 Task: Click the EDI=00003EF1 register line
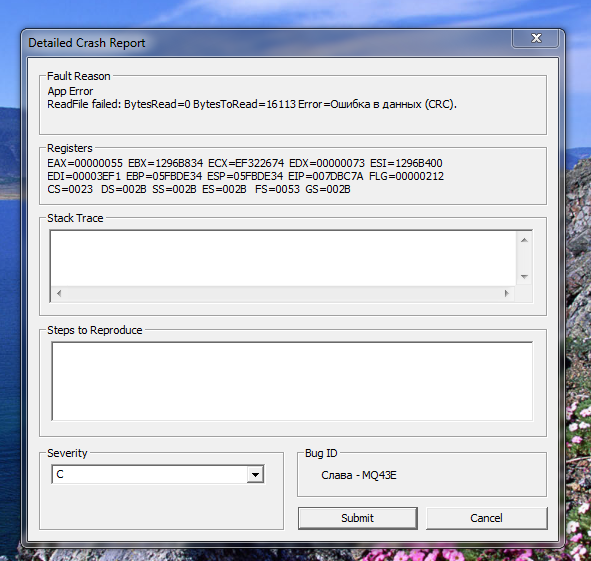pos(245,176)
